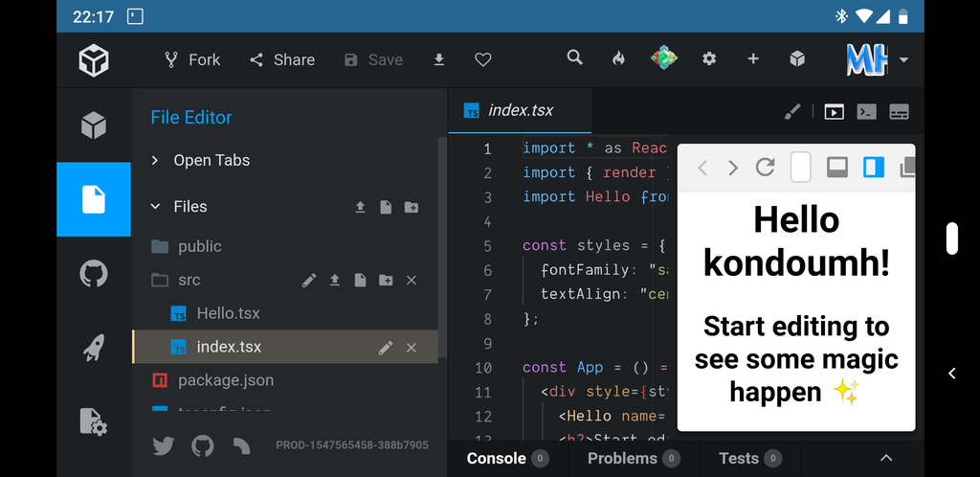The image size is (980, 477).
Task: Tap the Android back chevron
Action: pos(952,374)
